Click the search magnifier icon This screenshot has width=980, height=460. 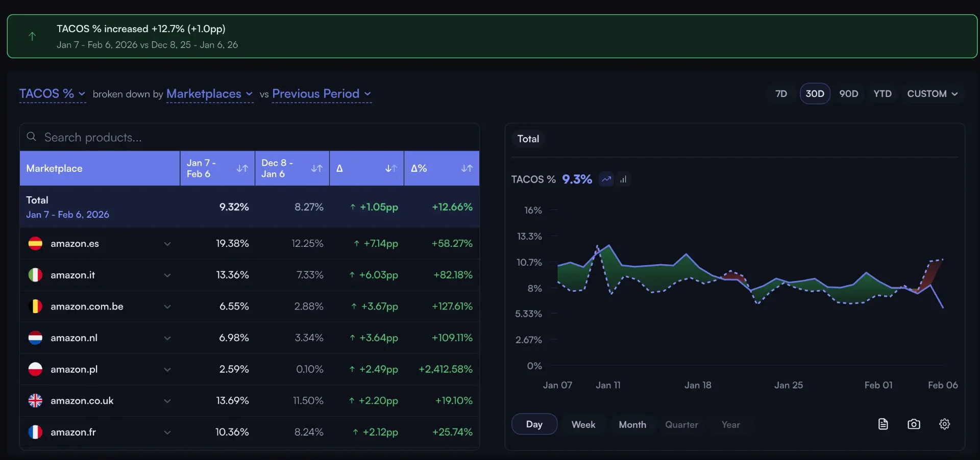[32, 137]
